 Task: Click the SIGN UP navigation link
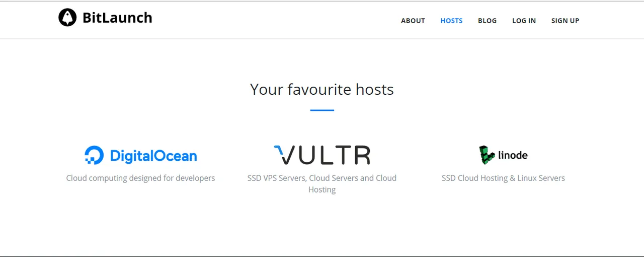(x=565, y=21)
